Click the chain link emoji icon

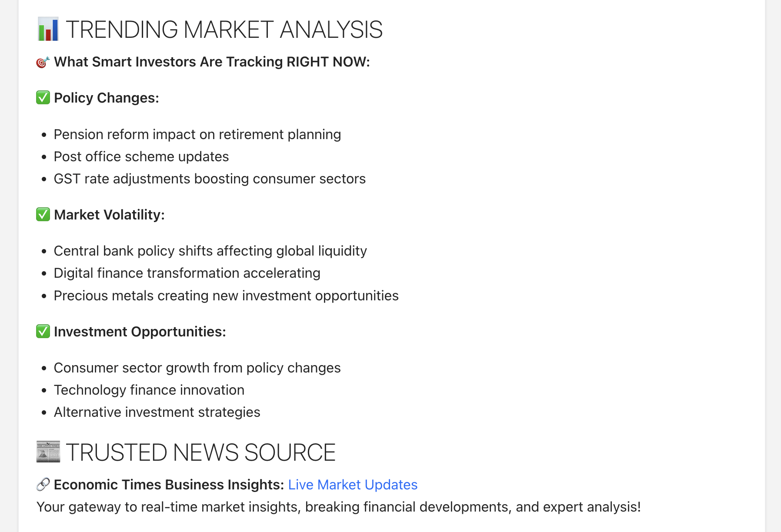[x=43, y=485]
